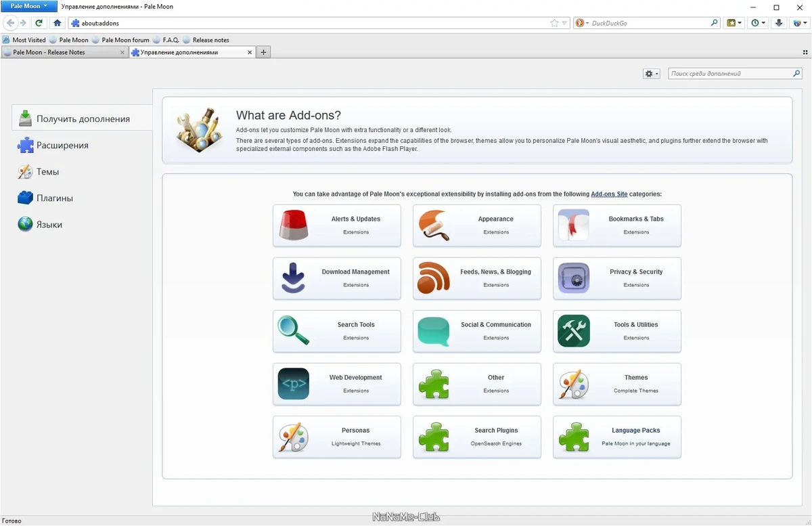The height and width of the screenshot is (526, 812).
Task: Open the Privacy & Security safe icon
Action: [574, 278]
